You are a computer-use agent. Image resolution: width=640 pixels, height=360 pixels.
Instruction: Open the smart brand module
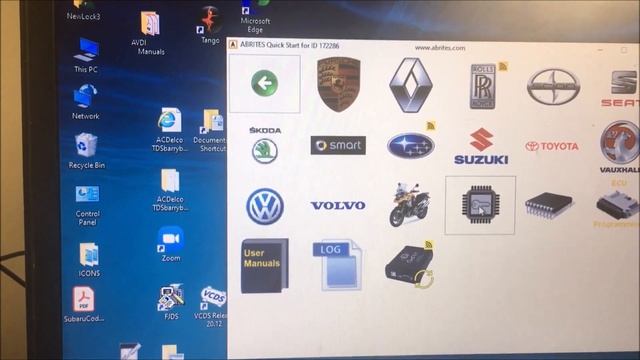pyautogui.click(x=338, y=145)
